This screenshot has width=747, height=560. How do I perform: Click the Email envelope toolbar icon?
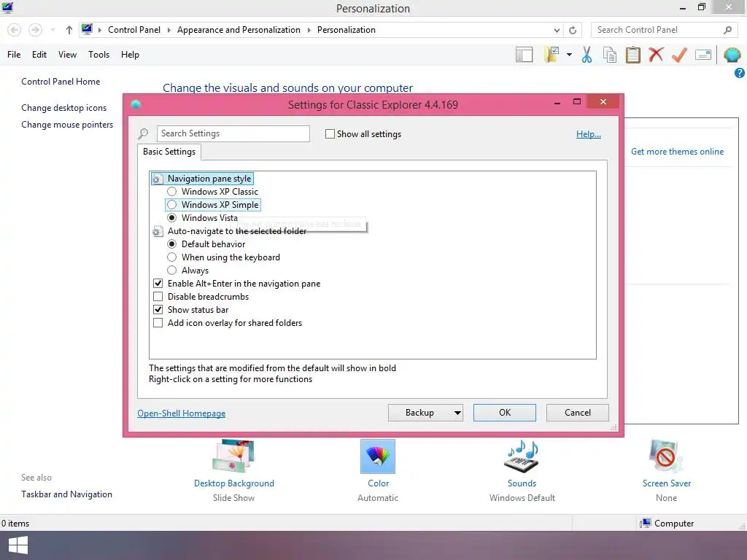pyautogui.click(x=703, y=55)
